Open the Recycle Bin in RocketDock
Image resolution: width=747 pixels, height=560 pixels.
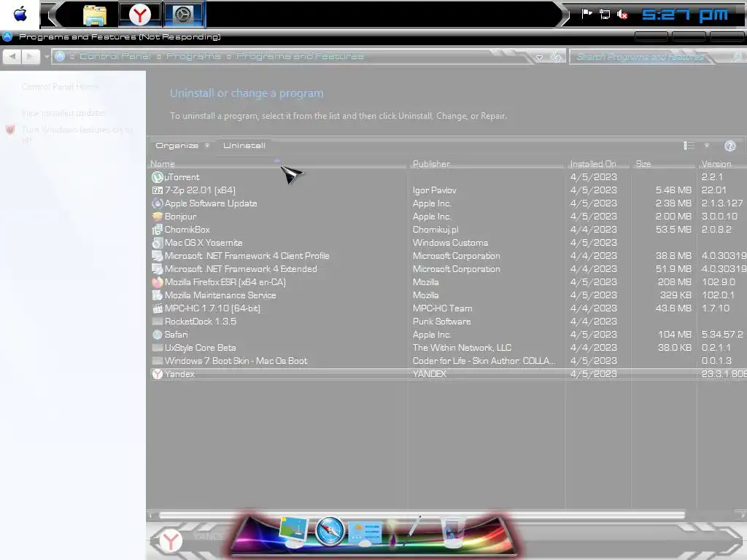452,532
